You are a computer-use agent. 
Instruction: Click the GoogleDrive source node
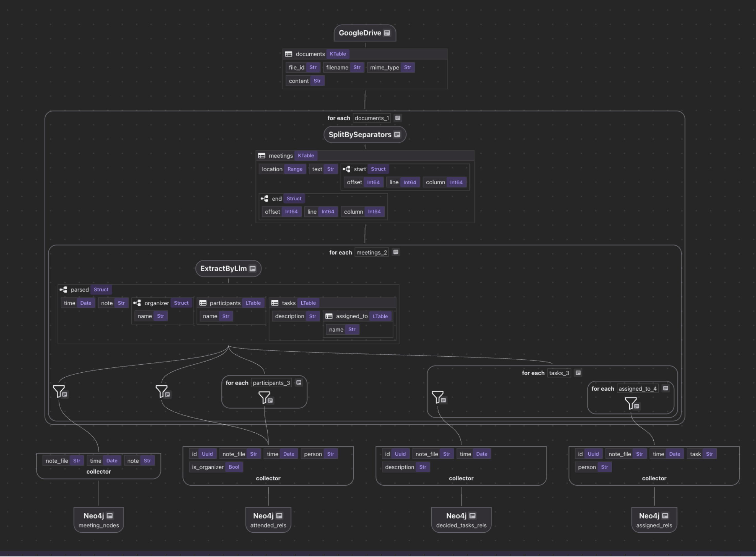tap(360, 33)
